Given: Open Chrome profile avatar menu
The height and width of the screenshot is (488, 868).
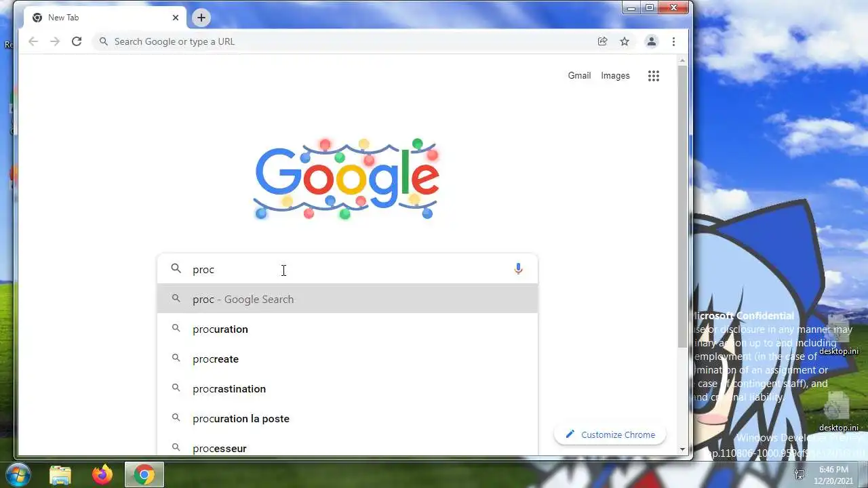Looking at the screenshot, I should [x=651, y=41].
